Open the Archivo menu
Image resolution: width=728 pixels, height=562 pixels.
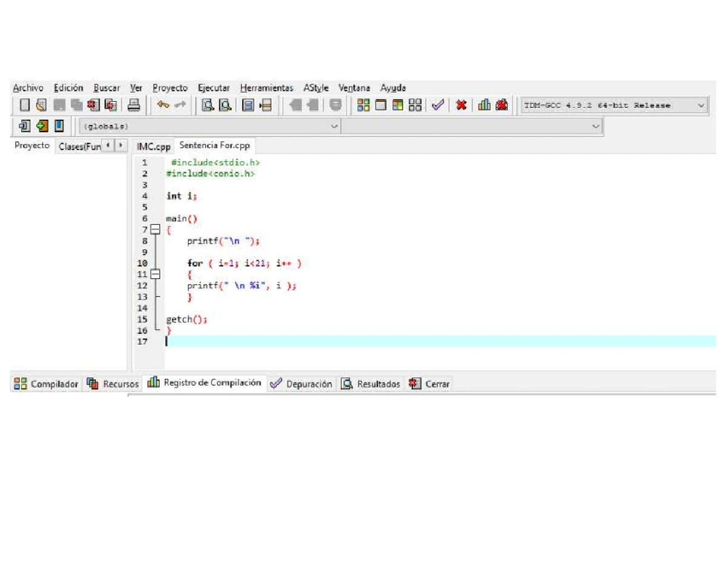28,88
